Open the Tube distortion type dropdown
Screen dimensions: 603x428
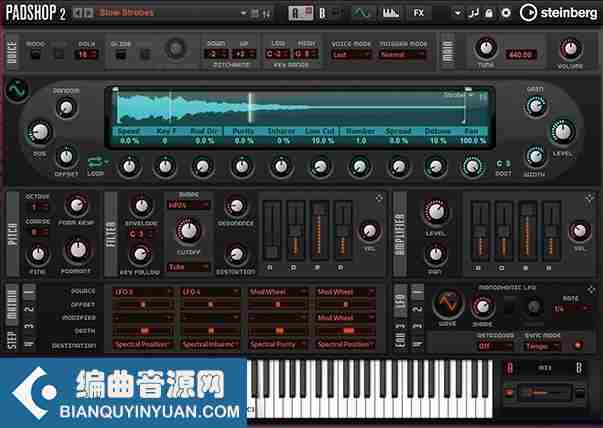(x=188, y=267)
